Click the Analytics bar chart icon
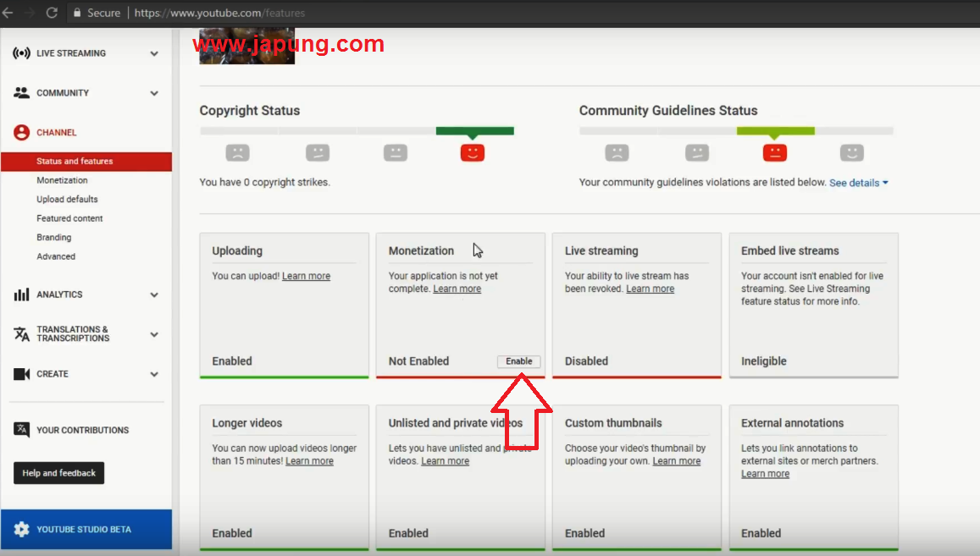The height and width of the screenshot is (556, 980). (21, 295)
